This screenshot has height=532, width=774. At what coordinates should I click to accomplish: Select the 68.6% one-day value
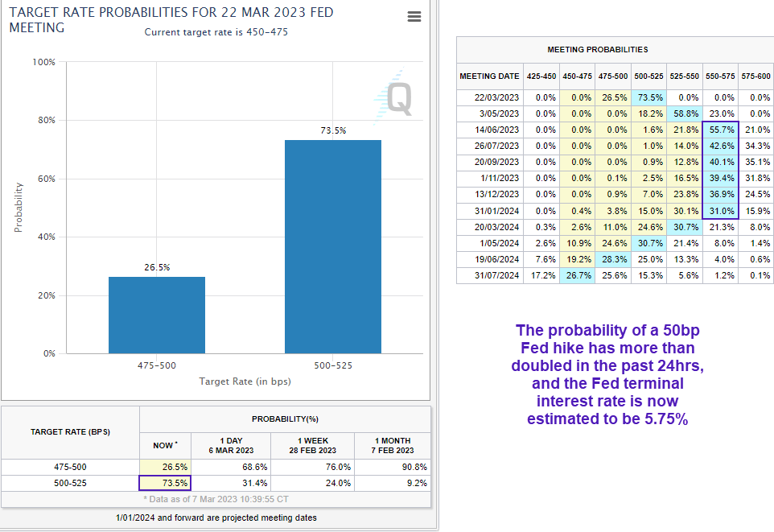231,468
